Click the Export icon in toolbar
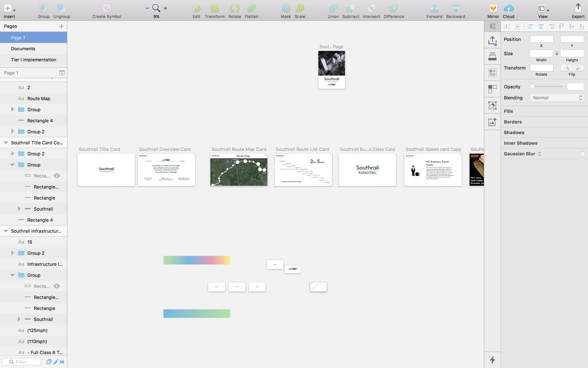The height and width of the screenshot is (368, 588). pos(578,8)
